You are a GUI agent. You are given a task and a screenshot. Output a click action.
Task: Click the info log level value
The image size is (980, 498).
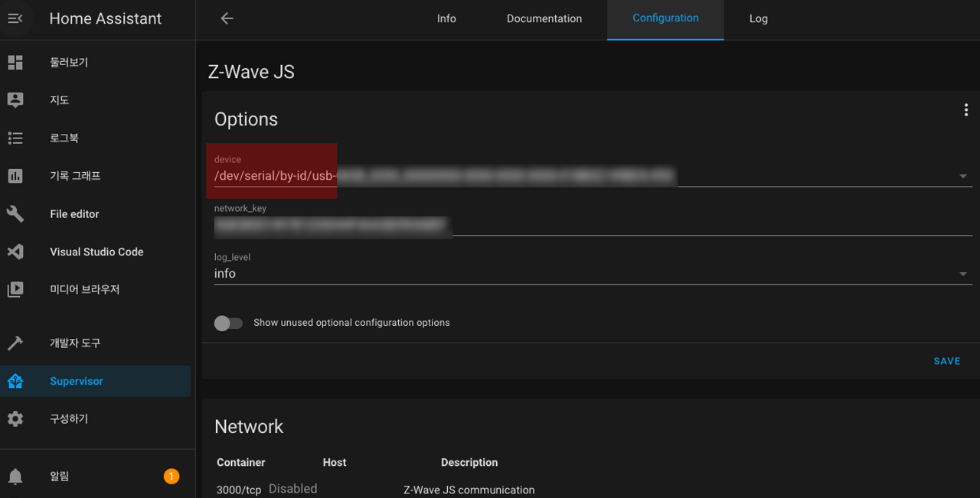pyautogui.click(x=225, y=274)
